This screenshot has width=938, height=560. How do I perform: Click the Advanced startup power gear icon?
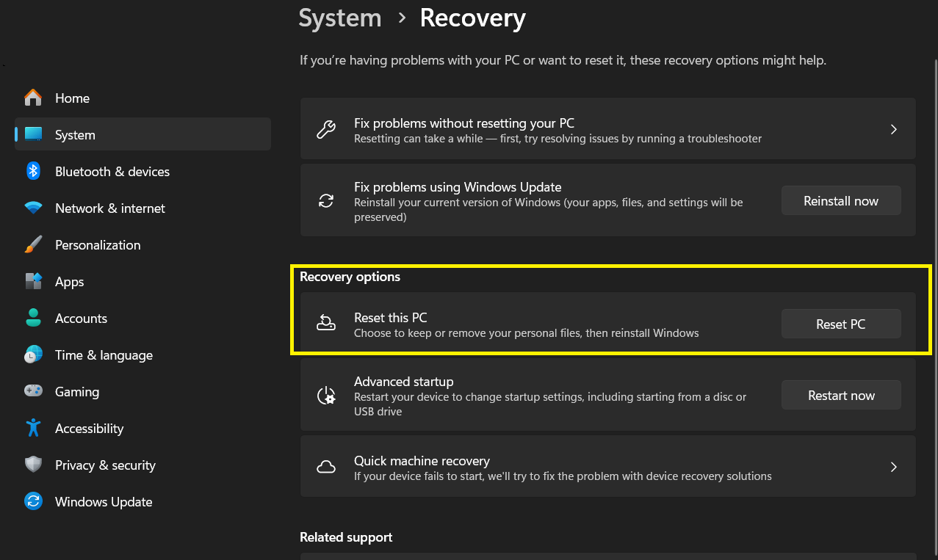coord(325,396)
